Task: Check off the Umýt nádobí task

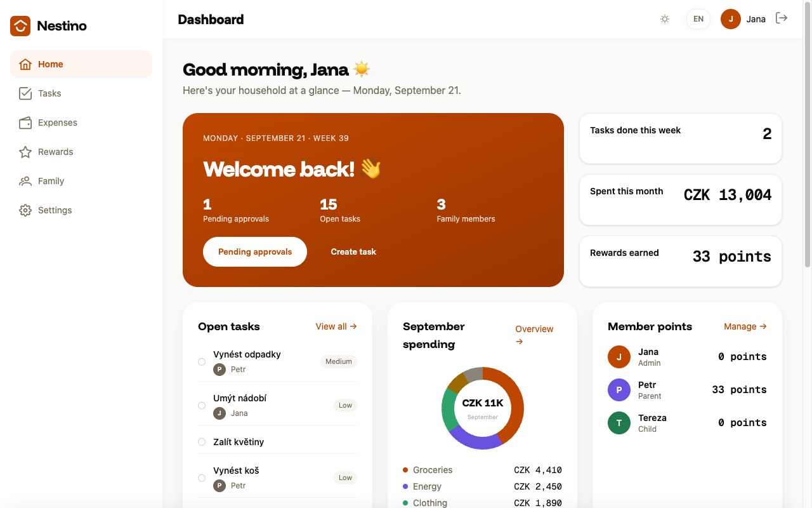Action: click(202, 406)
